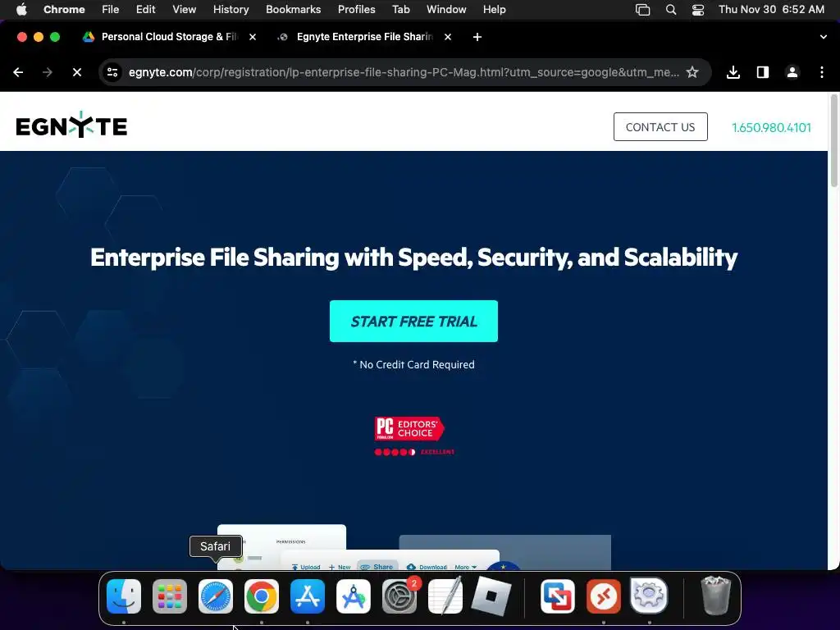840x630 pixels.
Task: Open Roblox from the Dock
Action: [x=491, y=596]
